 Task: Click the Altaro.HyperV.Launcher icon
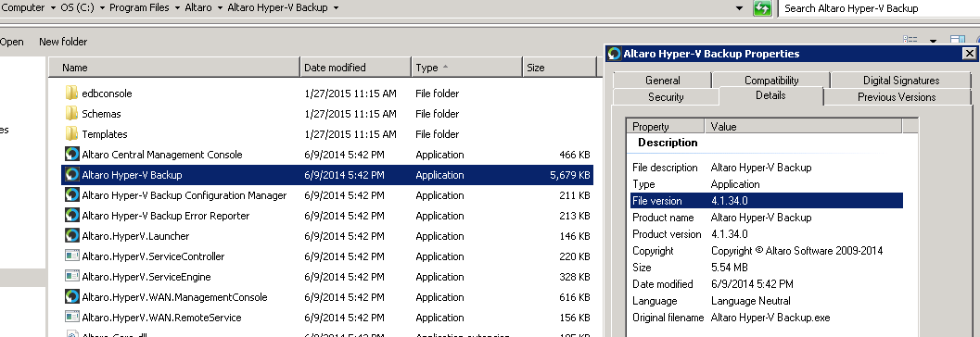72,236
